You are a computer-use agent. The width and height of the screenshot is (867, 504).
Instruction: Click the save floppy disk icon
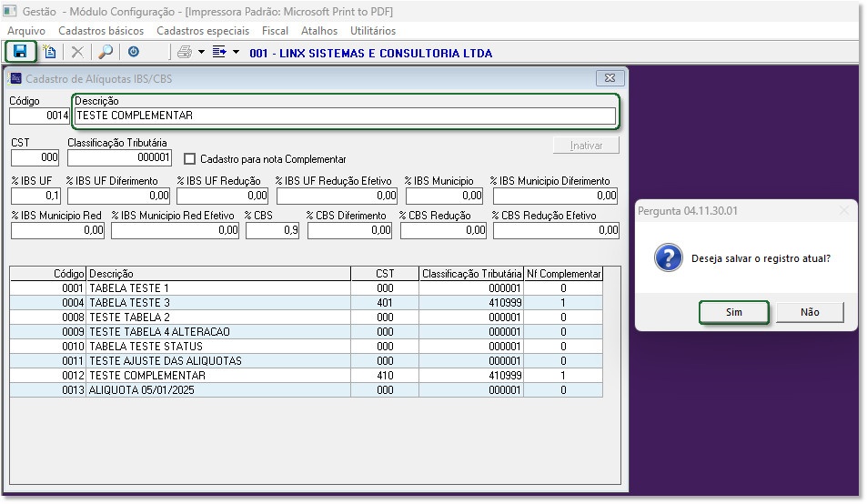(20, 52)
